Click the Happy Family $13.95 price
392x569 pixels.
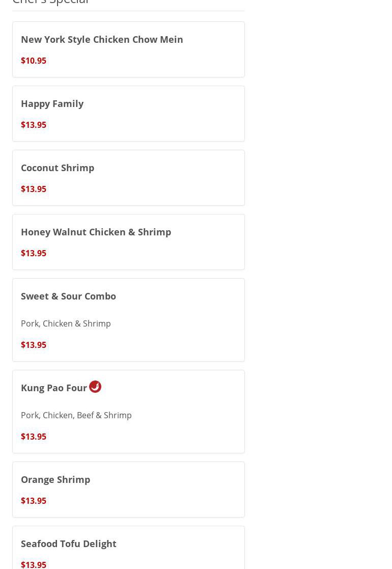tap(34, 125)
